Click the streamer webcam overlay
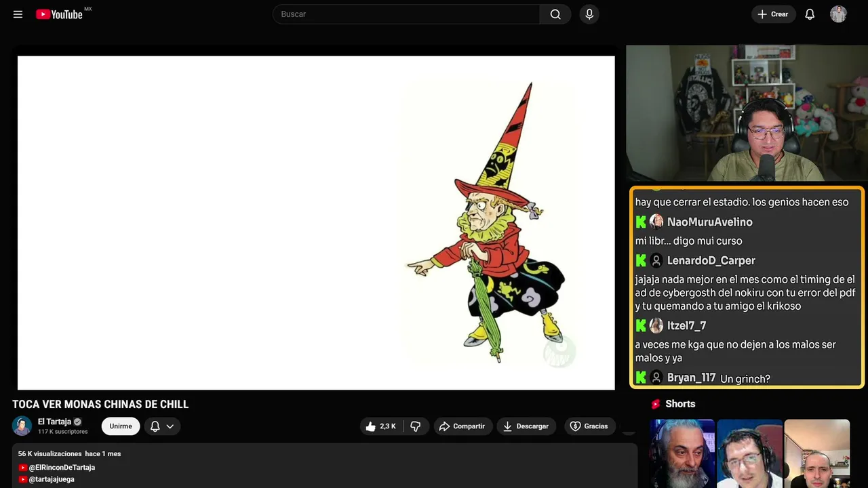868x488 pixels. point(747,113)
